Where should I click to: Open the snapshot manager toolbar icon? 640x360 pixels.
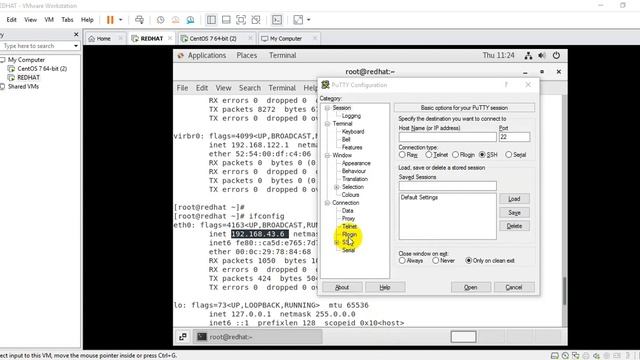click(190, 20)
